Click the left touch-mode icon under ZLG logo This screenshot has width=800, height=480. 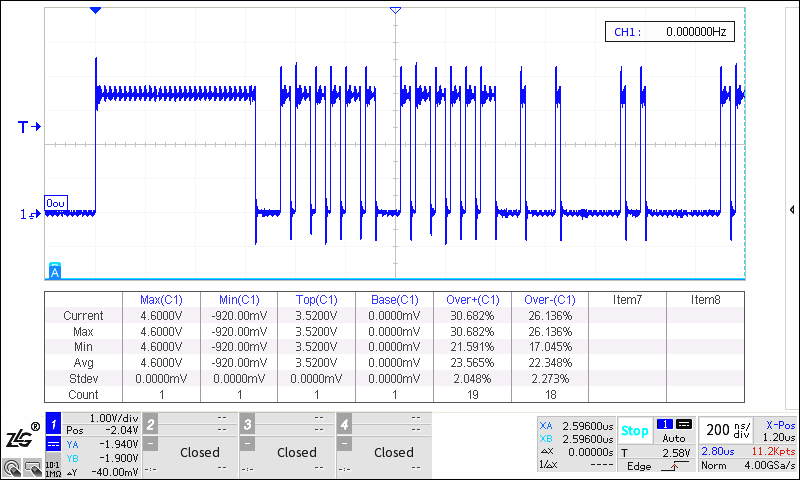click(x=12, y=466)
